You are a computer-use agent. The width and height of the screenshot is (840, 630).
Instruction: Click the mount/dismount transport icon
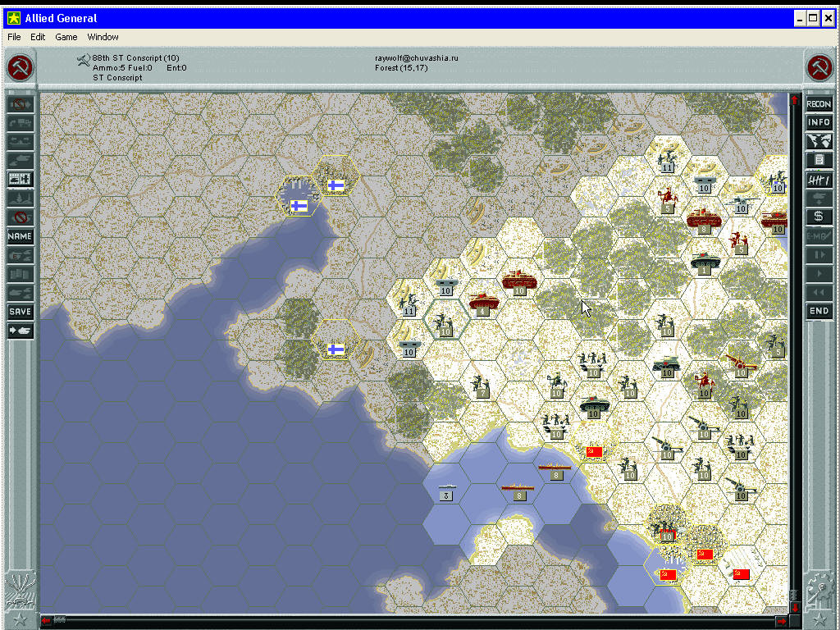click(x=21, y=123)
